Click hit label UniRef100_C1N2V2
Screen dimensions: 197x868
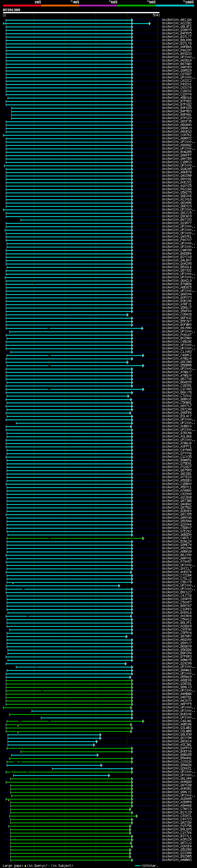pyautogui.click(x=177, y=91)
